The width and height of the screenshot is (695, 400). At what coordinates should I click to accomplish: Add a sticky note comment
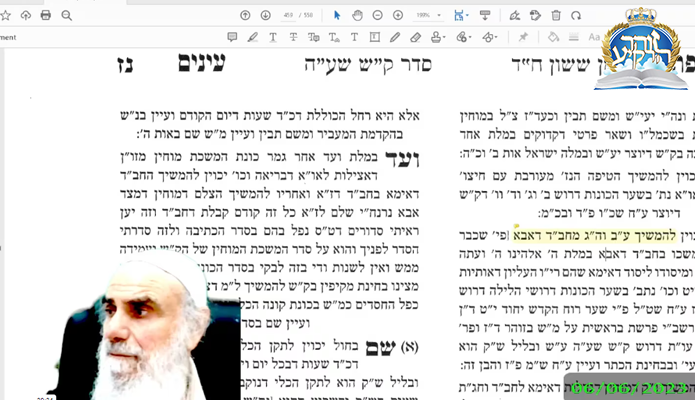click(x=232, y=37)
